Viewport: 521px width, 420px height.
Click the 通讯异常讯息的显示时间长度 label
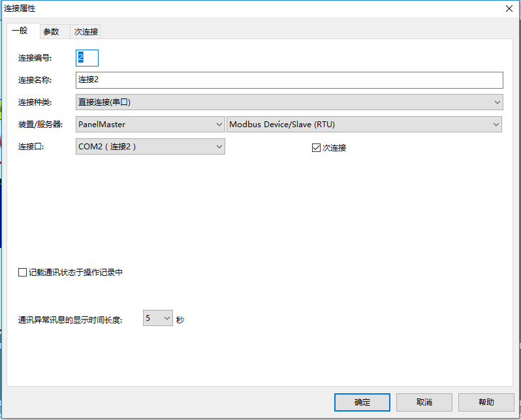(x=70, y=320)
